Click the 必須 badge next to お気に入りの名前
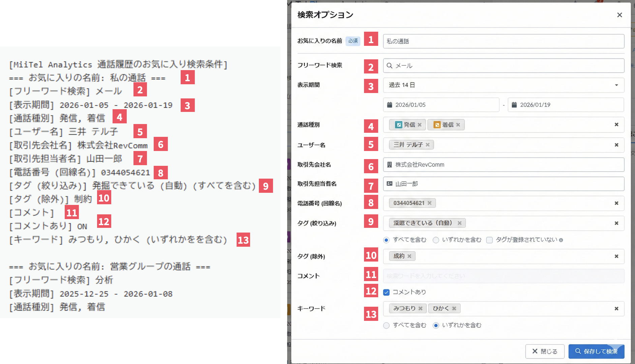Screen dimensions: 635x364 (x=353, y=41)
